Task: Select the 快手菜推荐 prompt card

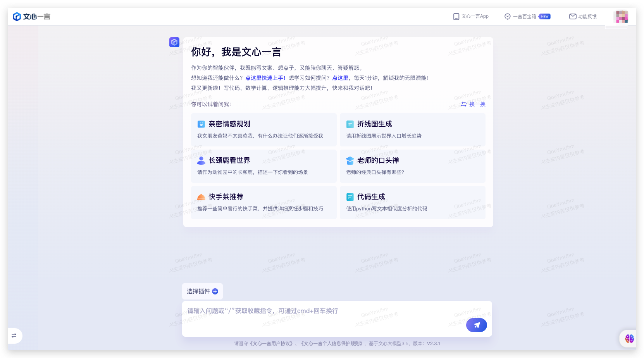Action: [264, 203]
